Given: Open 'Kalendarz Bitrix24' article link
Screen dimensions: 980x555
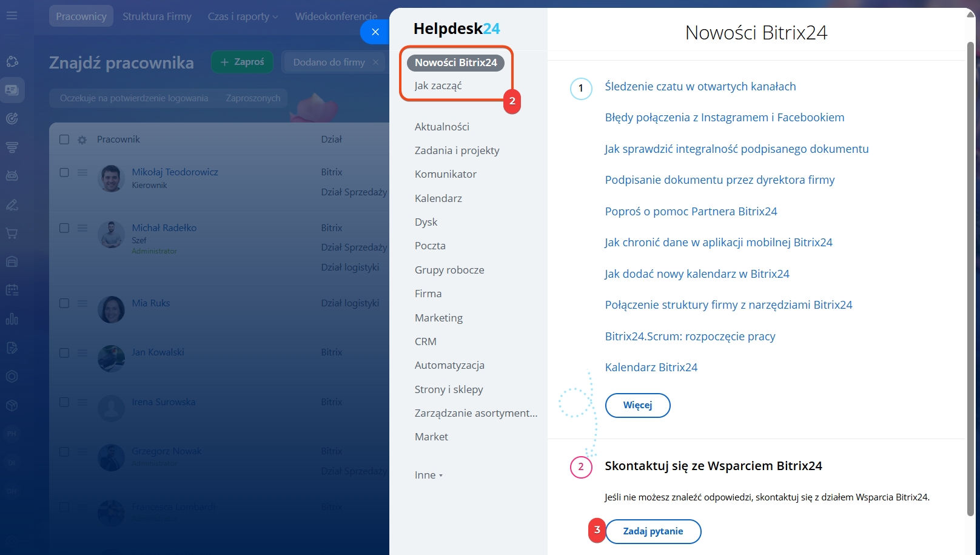Looking at the screenshot, I should coord(651,368).
